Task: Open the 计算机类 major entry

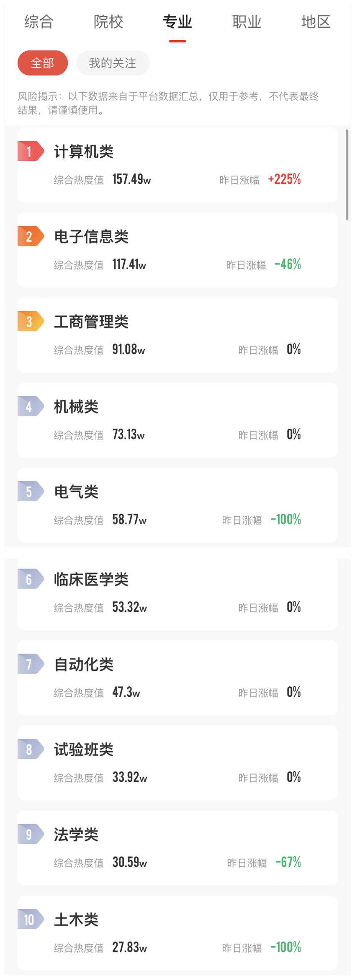Action: point(84,152)
